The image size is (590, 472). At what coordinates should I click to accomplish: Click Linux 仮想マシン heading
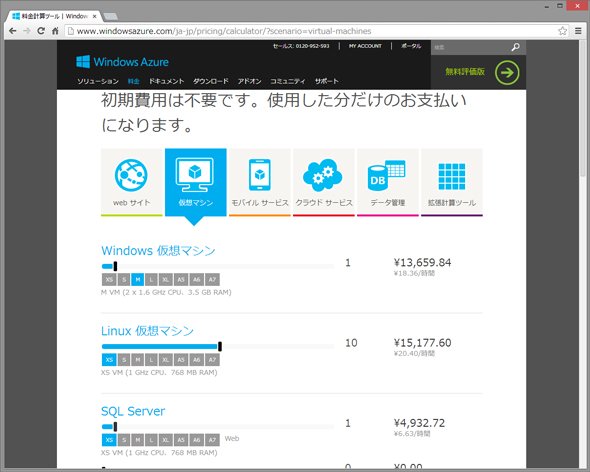pos(147,331)
